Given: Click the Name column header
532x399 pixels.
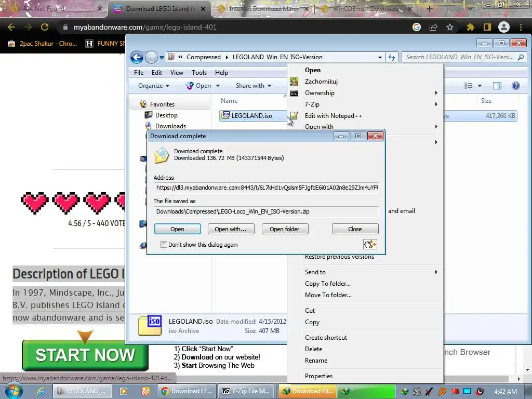Looking at the screenshot, I should (229, 100).
